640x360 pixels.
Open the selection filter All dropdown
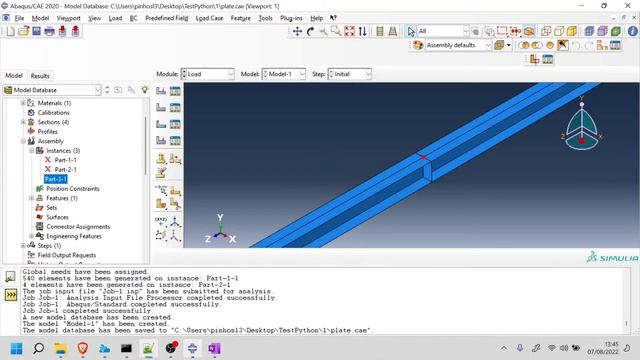pos(443,31)
